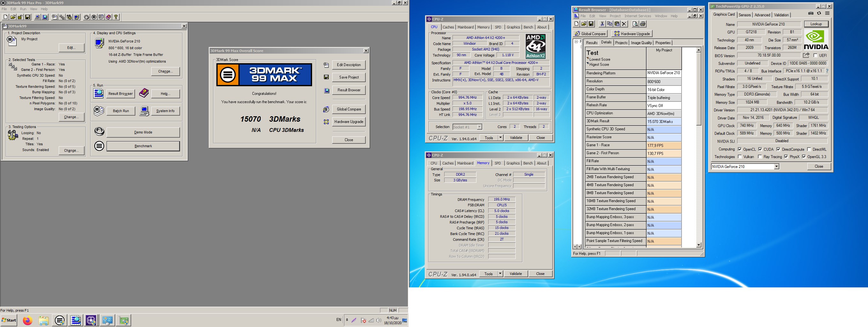Click Global Compare button in Result Browser
This screenshot has width=868, height=327.
[590, 34]
